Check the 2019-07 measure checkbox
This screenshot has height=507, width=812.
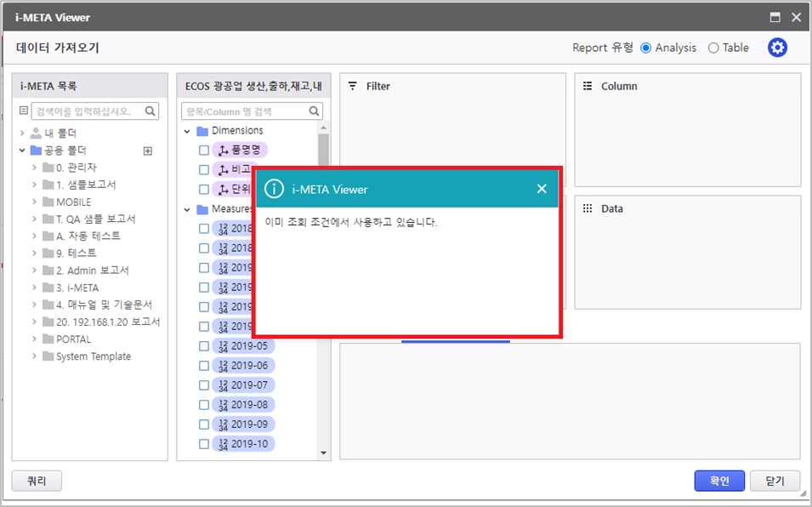[x=204, y=385]
